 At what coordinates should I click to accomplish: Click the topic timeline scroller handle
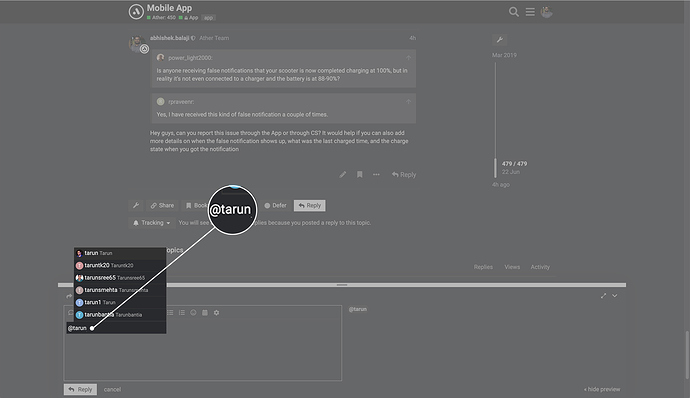495,168
